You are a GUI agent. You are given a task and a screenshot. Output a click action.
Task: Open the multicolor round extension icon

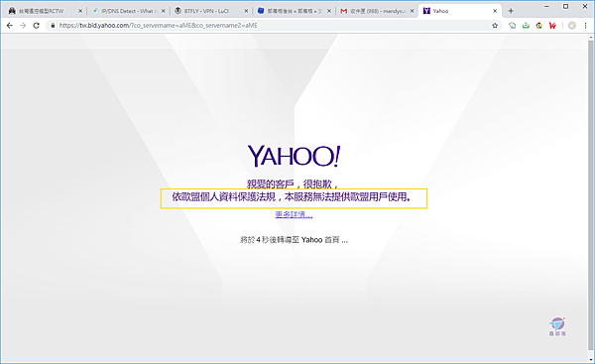(538, 26)
